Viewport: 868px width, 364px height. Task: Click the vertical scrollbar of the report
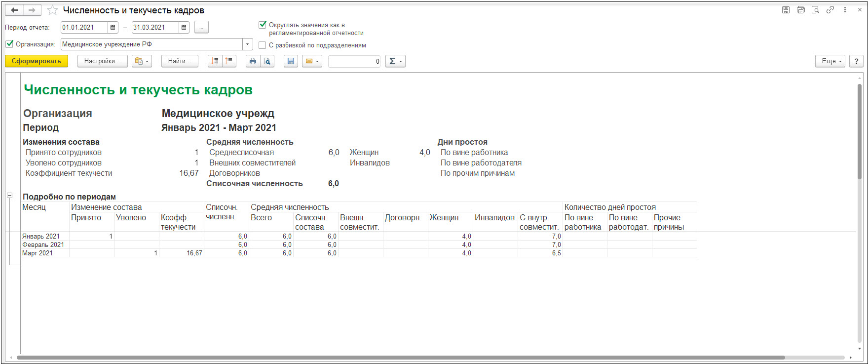pyautogui.click(x=860, y=131)
